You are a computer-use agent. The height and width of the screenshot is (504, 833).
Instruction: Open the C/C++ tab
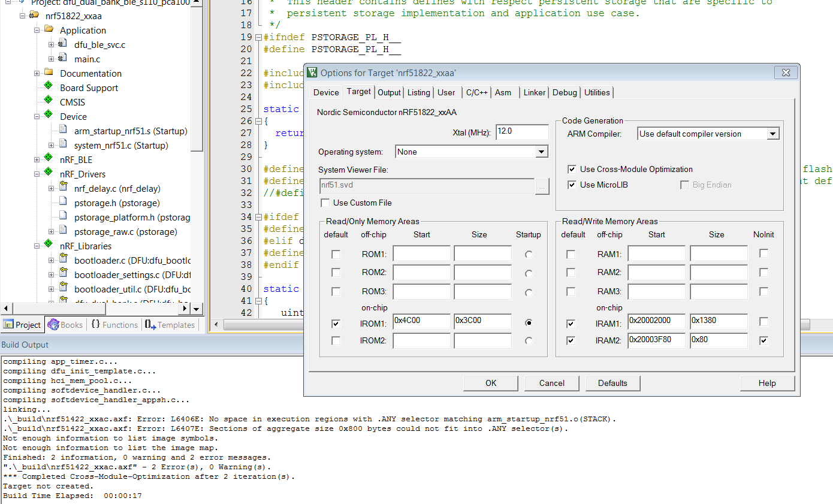point(477,92)
